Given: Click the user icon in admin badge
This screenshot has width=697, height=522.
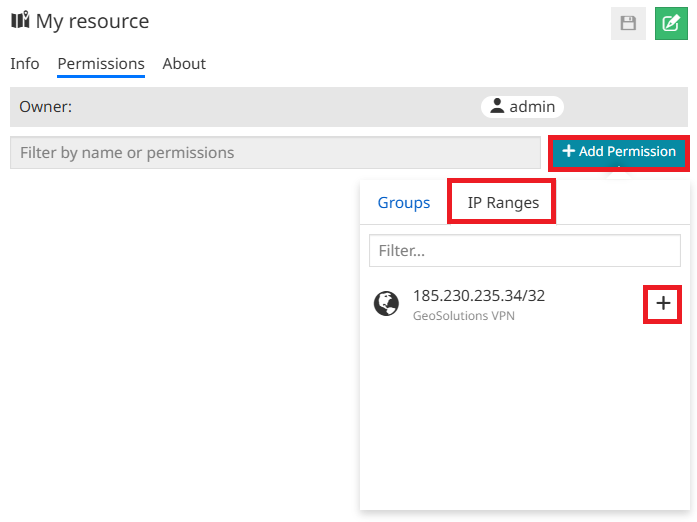Looking at the screenshot, I should [497, 107].
